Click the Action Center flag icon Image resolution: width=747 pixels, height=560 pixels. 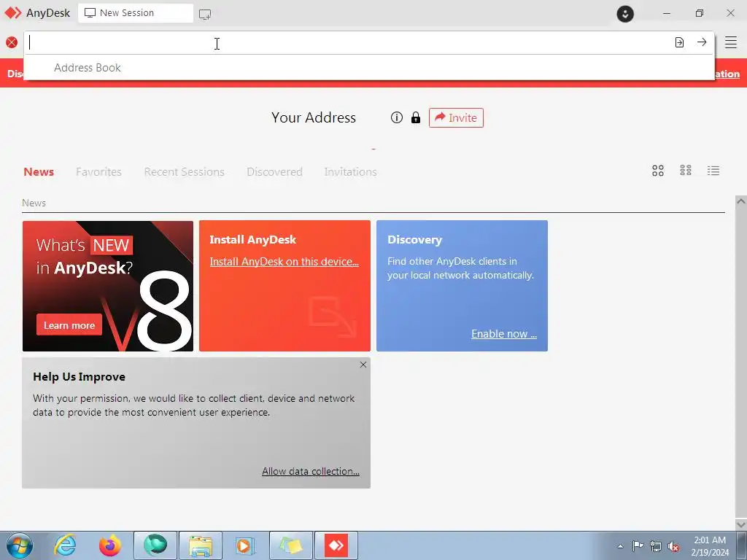pos(638,546)
